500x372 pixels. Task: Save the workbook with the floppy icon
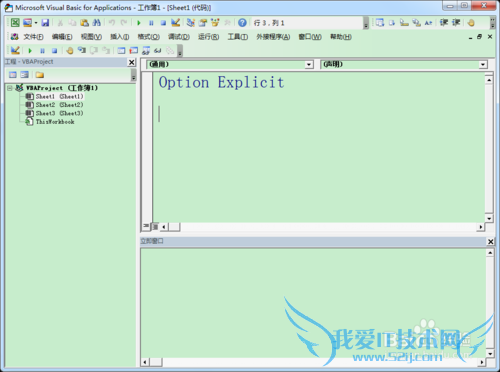pyautogui.click(x=45, y=23)
